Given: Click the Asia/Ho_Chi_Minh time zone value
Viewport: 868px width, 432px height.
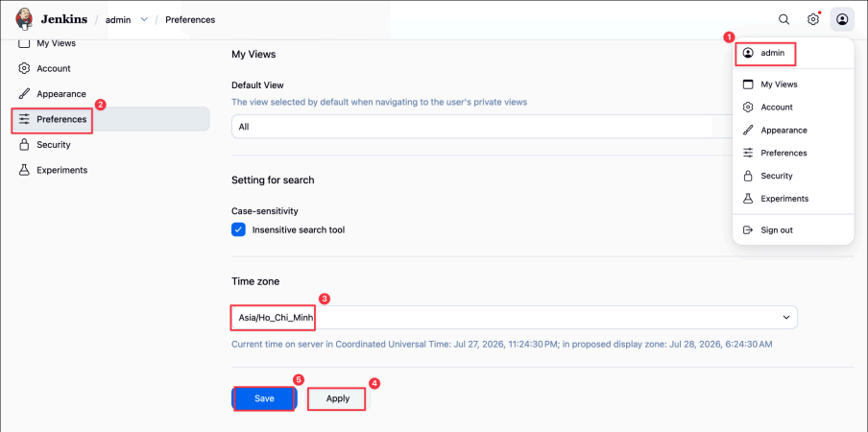Looking at the screenshot, I should (x=277, y=318).
